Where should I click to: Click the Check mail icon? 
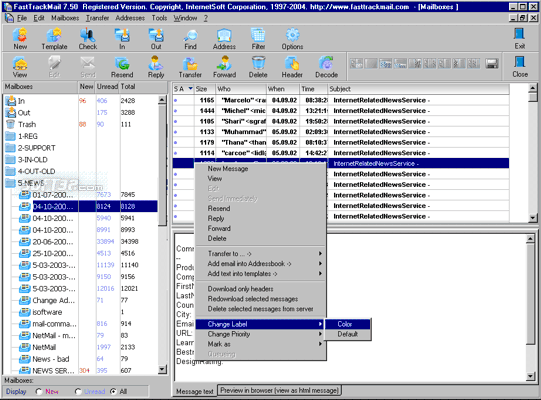88,39
